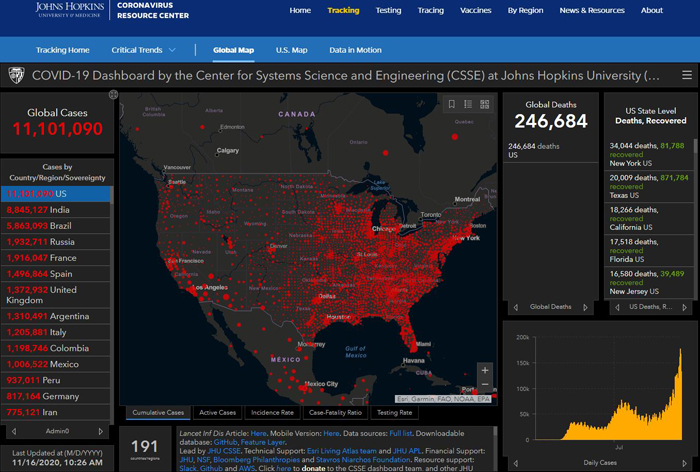Select the Incidence Rate map tab
Viewport: 700px width, 472px height.
(272, 413)
